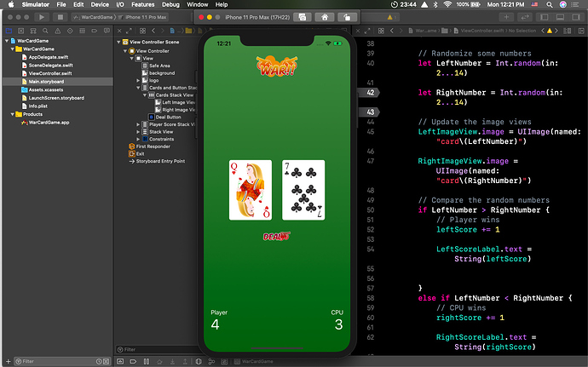The height and width of the screenshot is (367, 588).
Task: Select ViewController.swift in project navigator
Action: coord(50,73)
